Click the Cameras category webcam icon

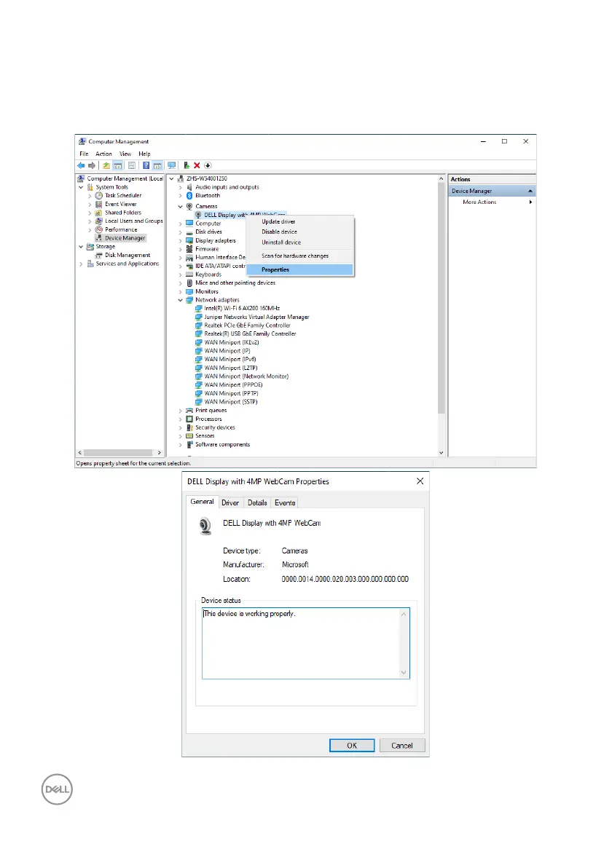(189, 207)
